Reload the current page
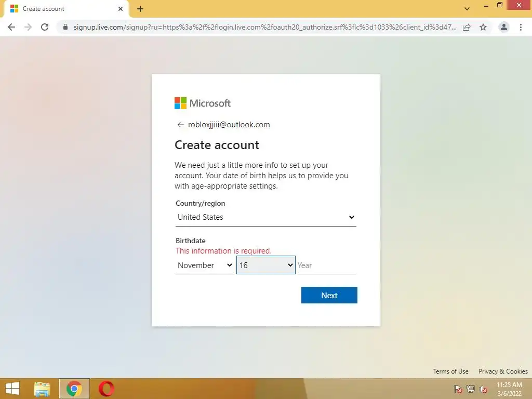This screenshot has height=399, width=532. 45,27
